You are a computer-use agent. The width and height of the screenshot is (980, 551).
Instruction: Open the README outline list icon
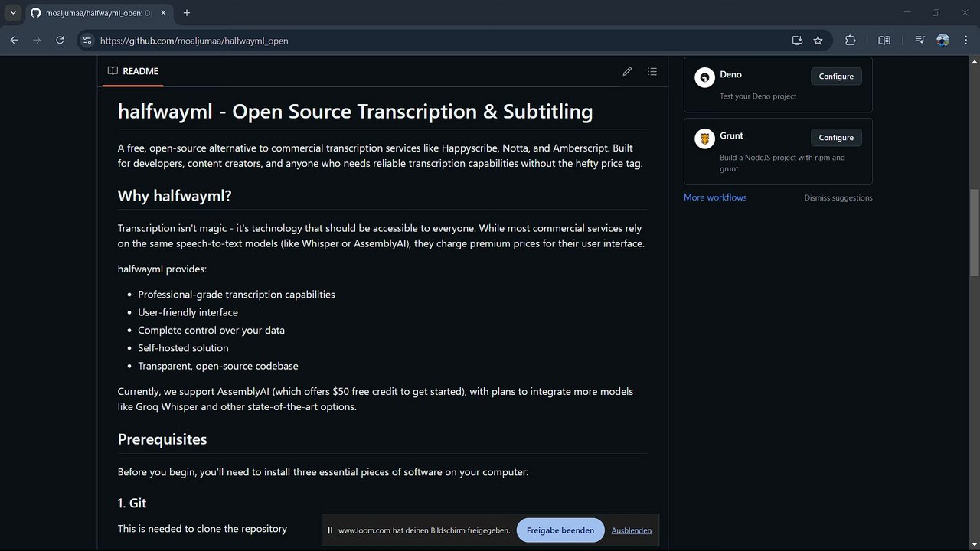[x=652, y=71]
